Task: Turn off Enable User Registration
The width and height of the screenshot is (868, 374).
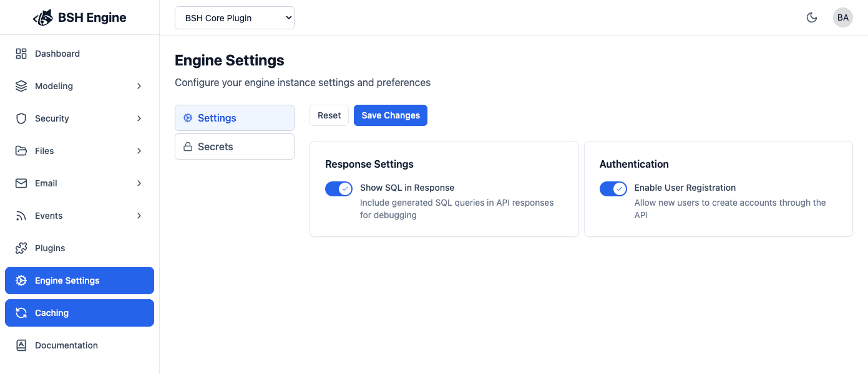Action: [613, 188]
